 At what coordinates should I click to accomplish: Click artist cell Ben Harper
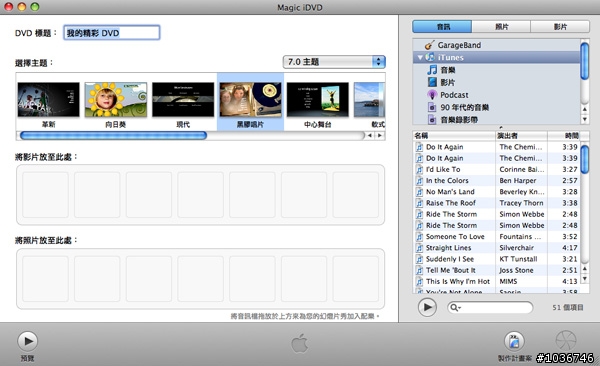[x=517, y=180]
